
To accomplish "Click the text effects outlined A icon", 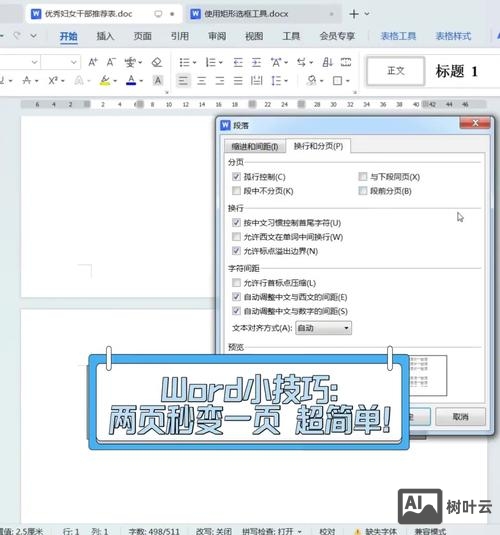I will point(79,81).
